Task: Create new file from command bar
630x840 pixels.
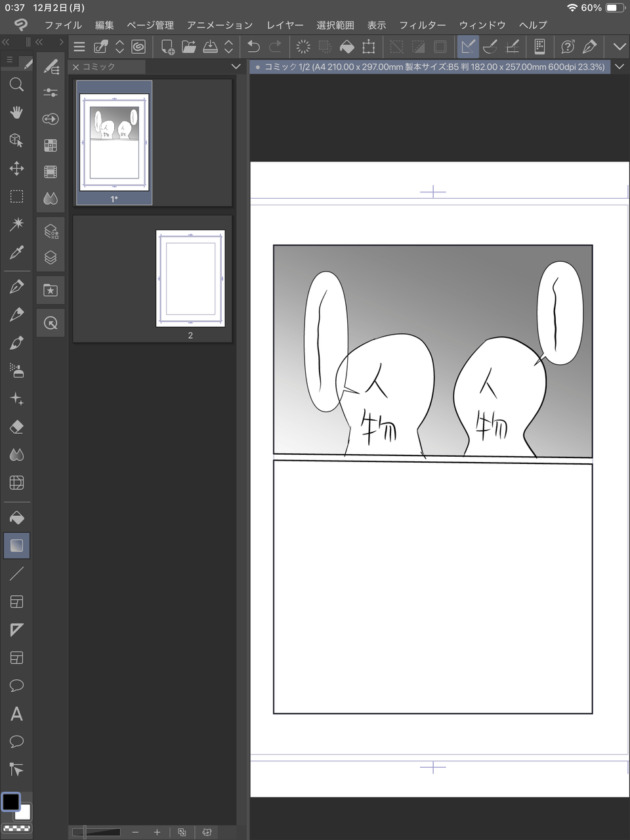Action: coord(167,47)
